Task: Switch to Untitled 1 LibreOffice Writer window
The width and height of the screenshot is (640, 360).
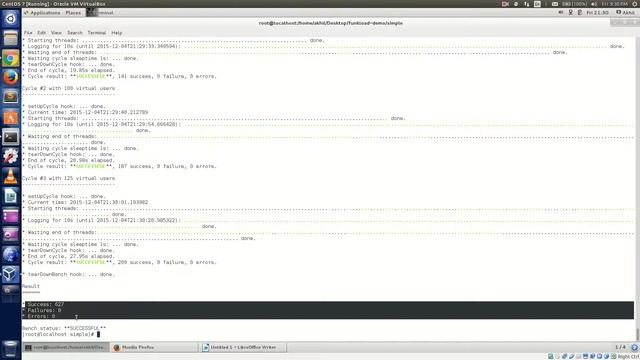Action: (243, 347)
